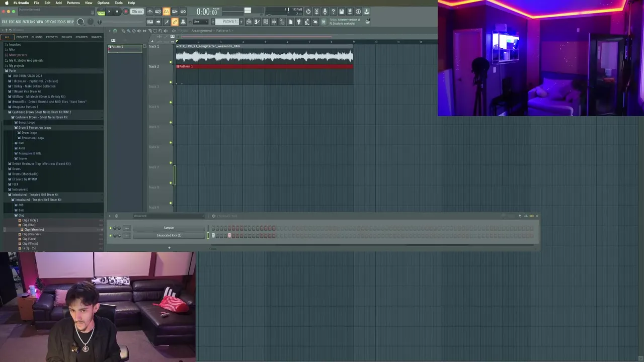Select the Sampler channel button
Image resolution: width=644 pixels, height=362 pixels.
(x=169, y=228)
